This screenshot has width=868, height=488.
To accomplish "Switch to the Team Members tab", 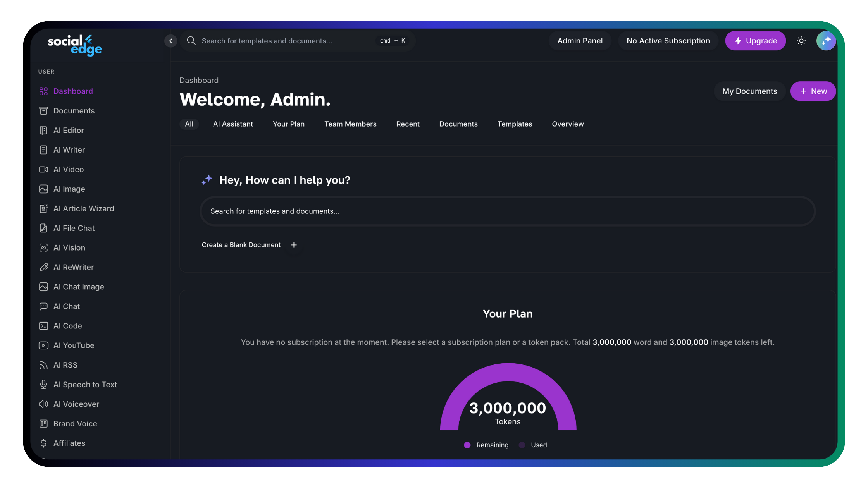I will 350,124.
